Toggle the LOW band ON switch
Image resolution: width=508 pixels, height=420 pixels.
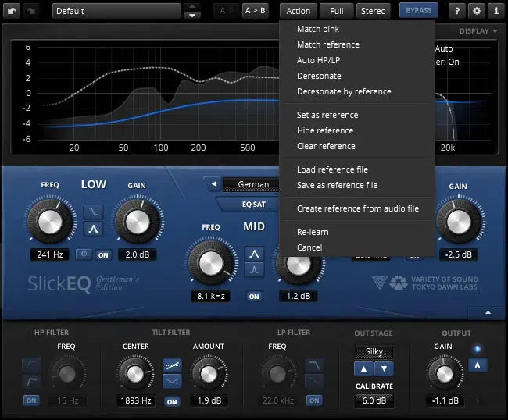tap(102, 254)
